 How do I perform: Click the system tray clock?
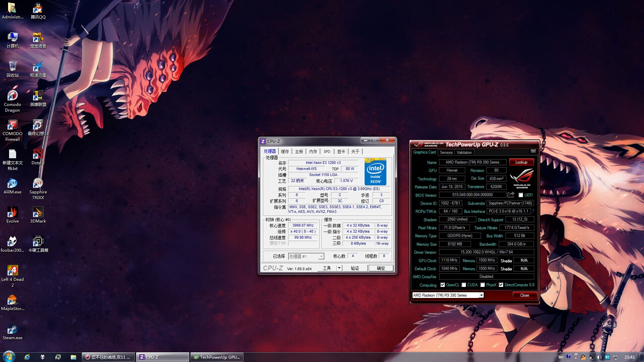coord(629,357)
